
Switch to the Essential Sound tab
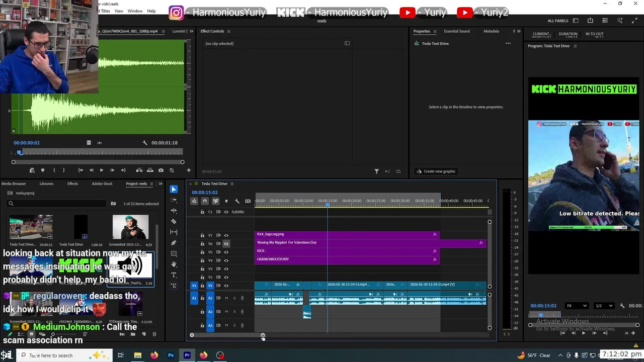[x=457, y=31]
